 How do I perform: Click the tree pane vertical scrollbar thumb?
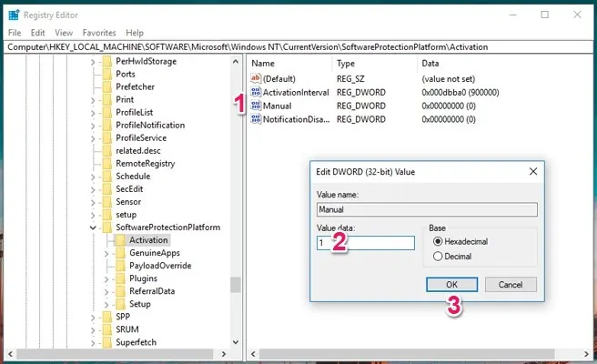point(236,284)
